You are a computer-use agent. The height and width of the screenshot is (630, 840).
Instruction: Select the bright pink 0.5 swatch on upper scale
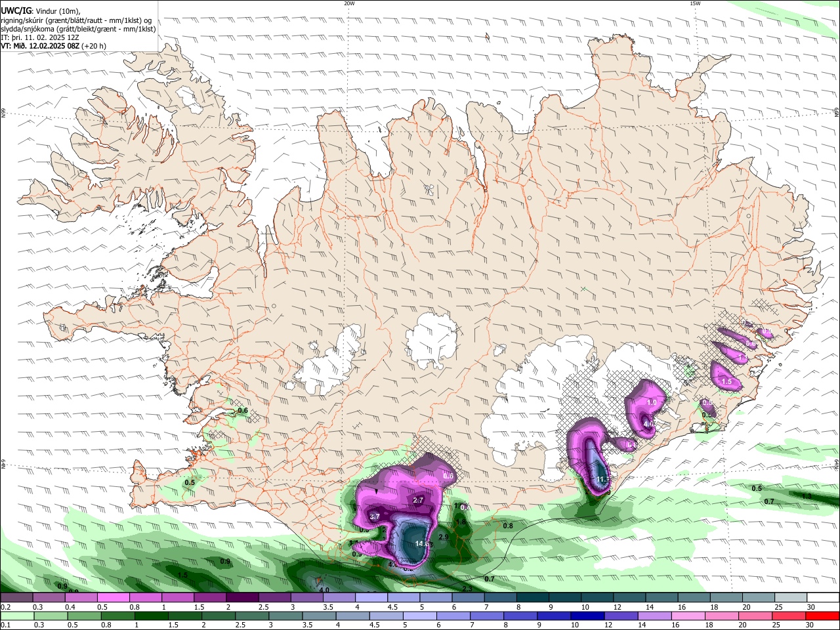point(113,598)
